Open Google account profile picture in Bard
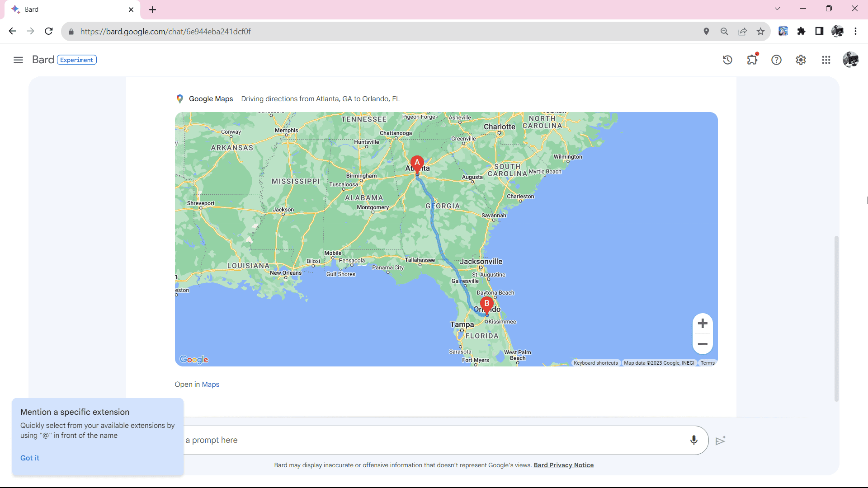 pos(850,60)
